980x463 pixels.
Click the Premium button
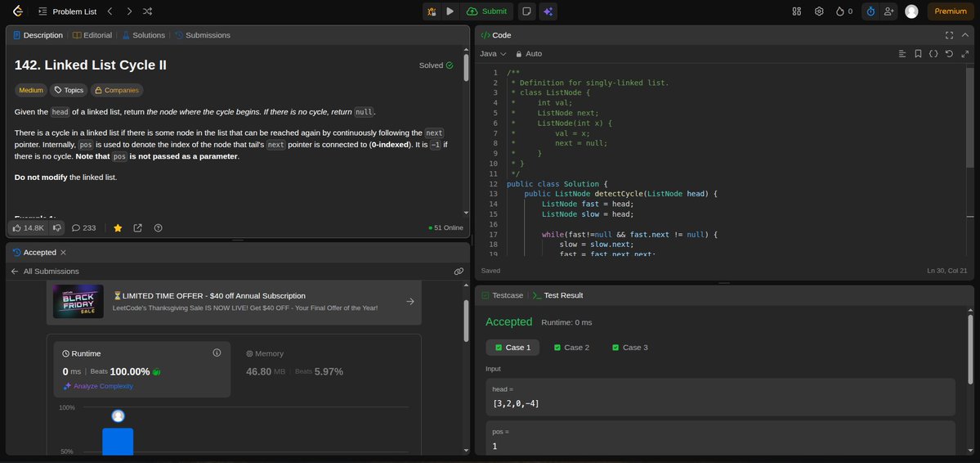pos(950,11)
